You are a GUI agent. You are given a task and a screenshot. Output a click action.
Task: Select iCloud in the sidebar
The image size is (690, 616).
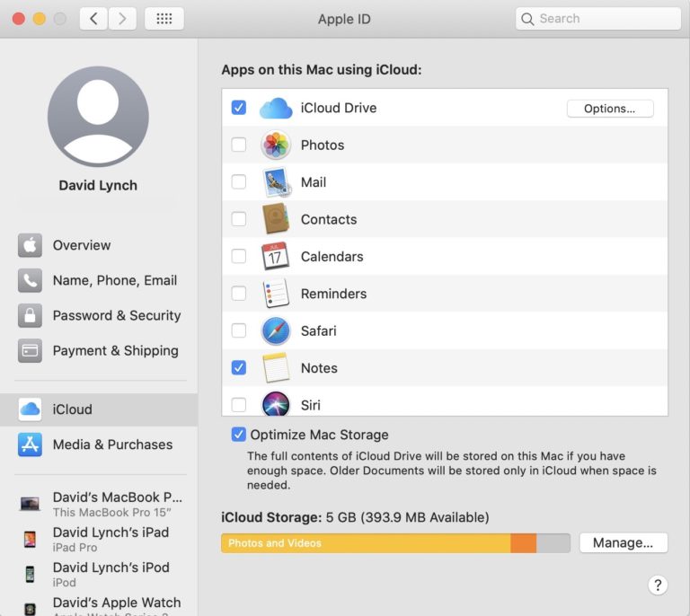pos(99,409)
